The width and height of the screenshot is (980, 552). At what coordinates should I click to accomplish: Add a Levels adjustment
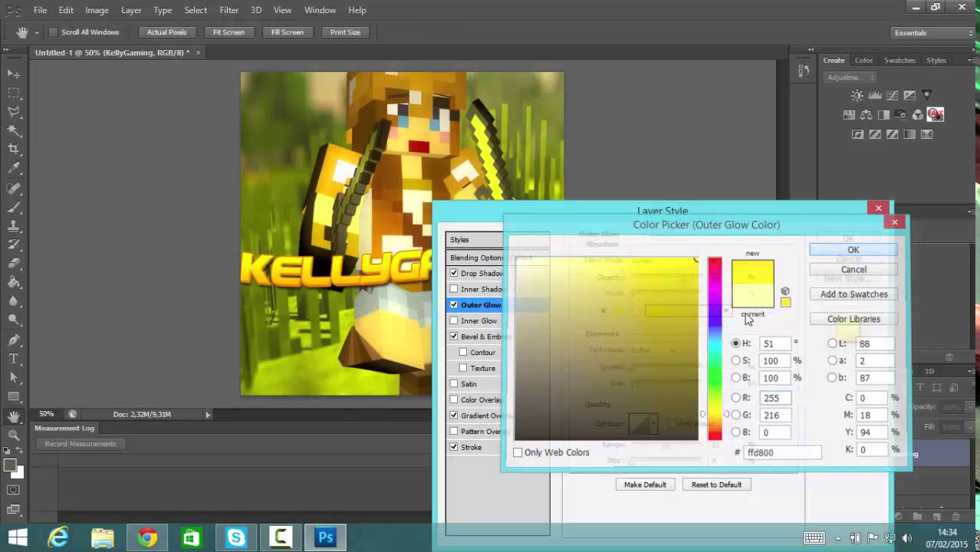coord(874,96)
